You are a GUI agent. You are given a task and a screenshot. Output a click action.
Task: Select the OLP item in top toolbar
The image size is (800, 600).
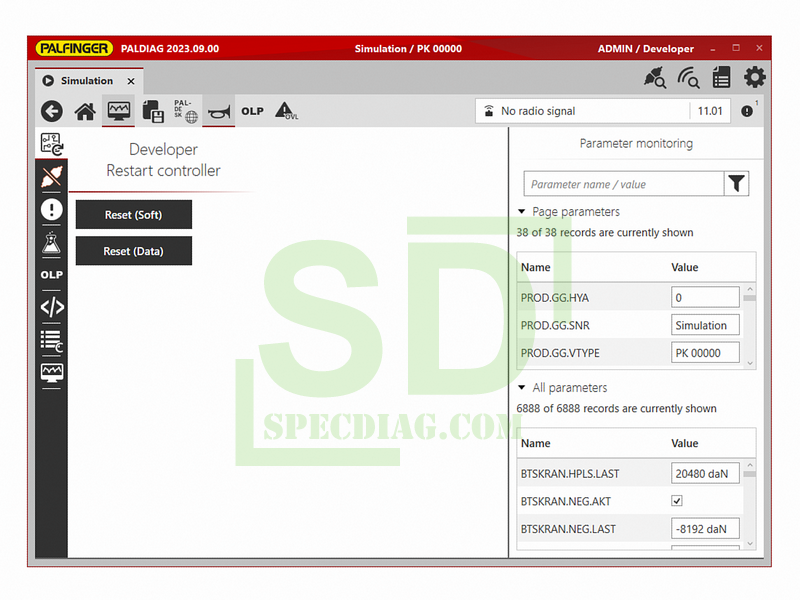tap(252, 111)
